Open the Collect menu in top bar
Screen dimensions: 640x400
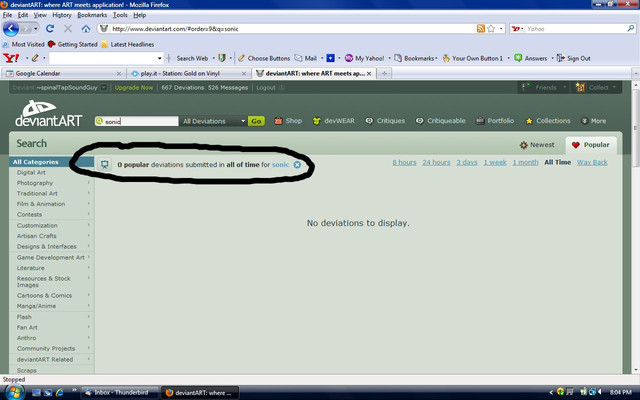596,87
